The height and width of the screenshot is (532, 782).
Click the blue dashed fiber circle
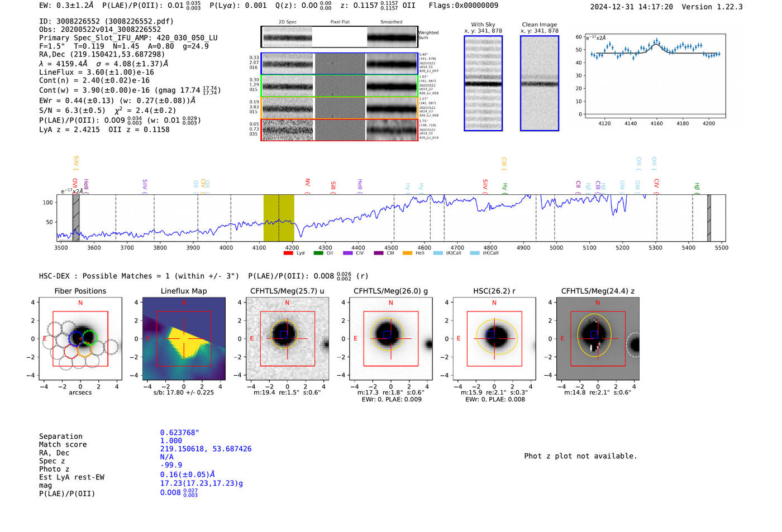pos(75,338)
